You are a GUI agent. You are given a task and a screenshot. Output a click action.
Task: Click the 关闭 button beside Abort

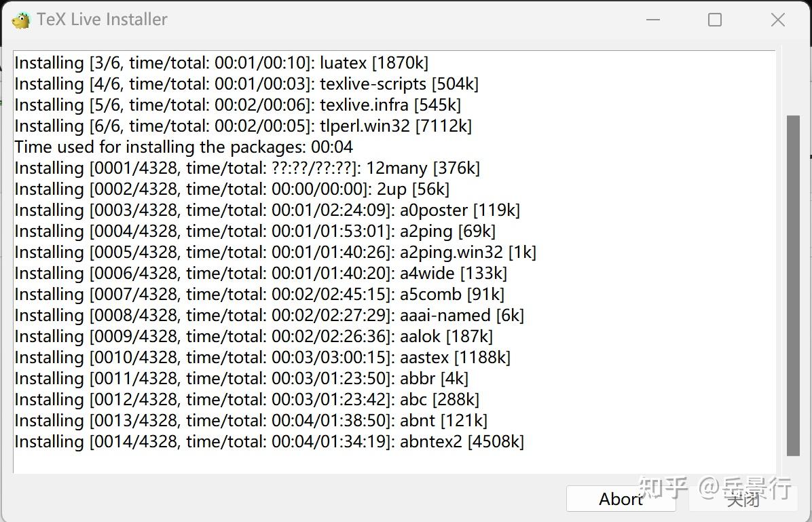pyautogui.click(x=743, y=499)
